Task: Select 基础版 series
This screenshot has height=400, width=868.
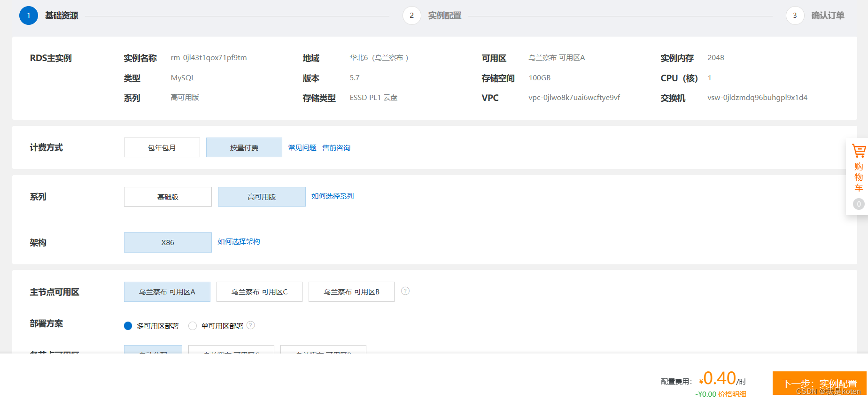Action: 168,197
